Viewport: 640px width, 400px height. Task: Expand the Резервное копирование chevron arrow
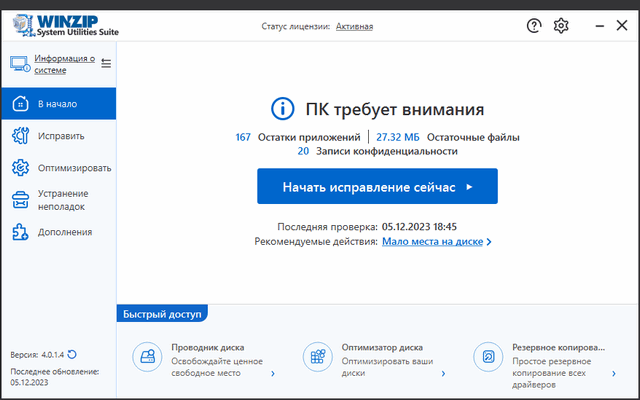click(x=613, y=373)
